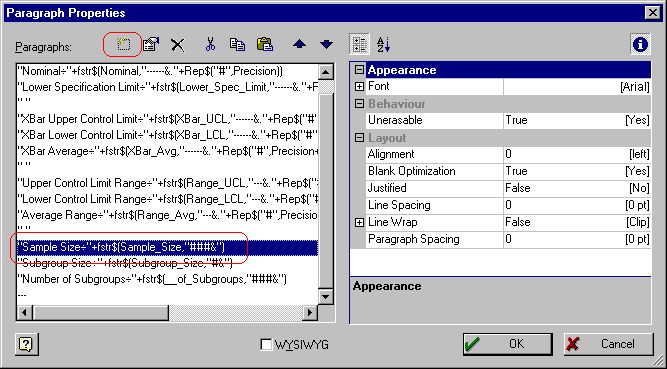Click the Justified value False
This screenshot has height=369, width=667.
[x=577, y=188]
